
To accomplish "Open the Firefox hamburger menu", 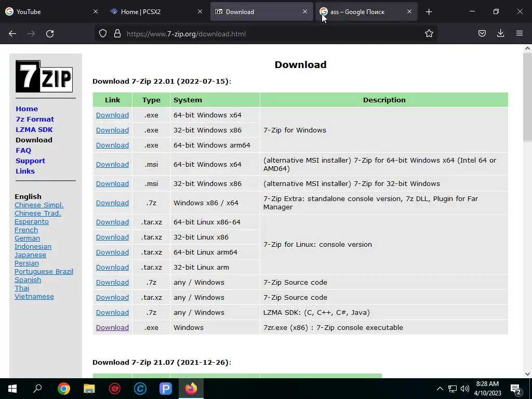I will point(520,33).
